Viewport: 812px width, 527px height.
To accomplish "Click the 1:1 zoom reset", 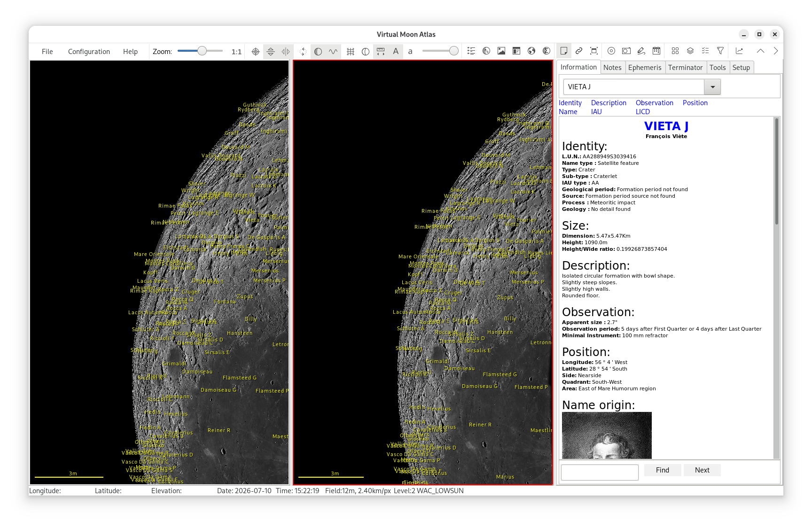I will [x=236, y=52].
